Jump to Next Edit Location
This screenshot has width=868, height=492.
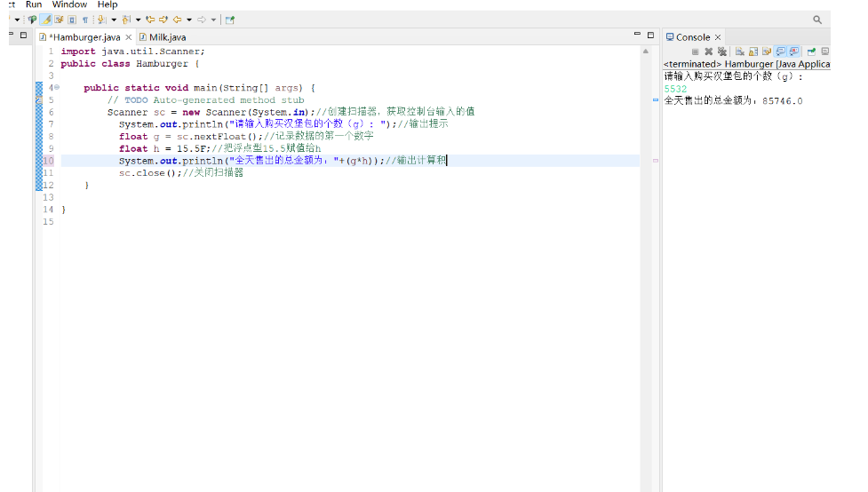point(163,20)
